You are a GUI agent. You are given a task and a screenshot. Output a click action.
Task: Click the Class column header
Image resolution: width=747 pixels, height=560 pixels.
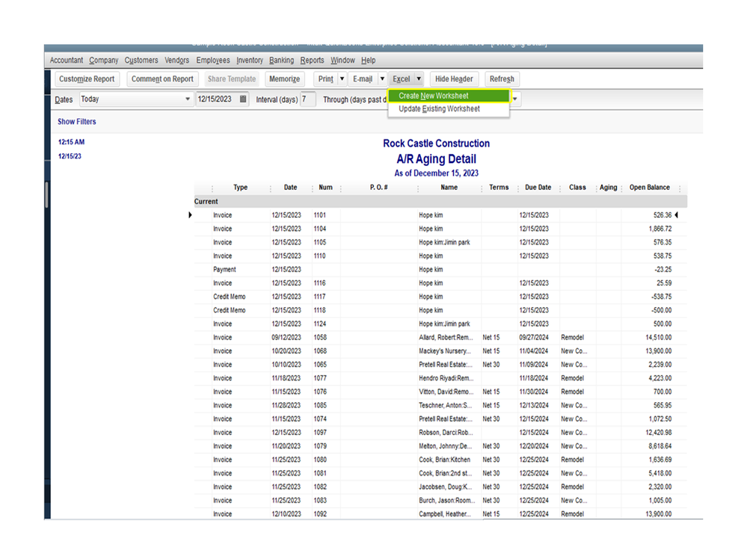[x=577, y=188]
